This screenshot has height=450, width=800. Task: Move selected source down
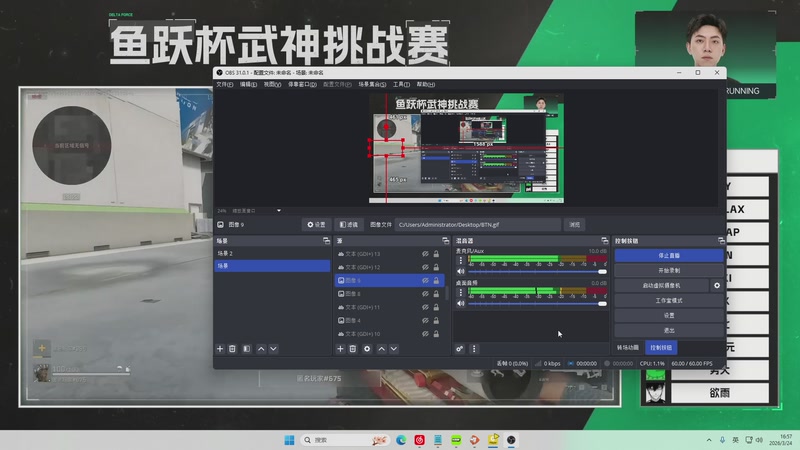394,349
